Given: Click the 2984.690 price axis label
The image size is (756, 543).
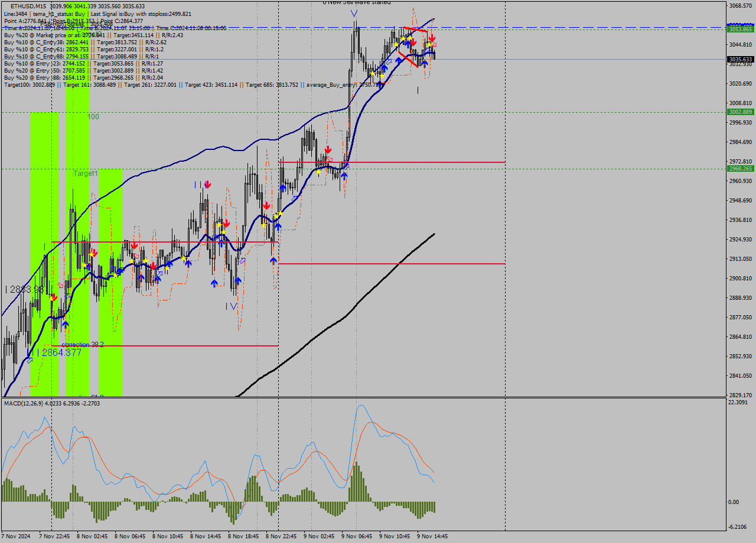Looking at the screenshot, I should (x=740, y=142).
